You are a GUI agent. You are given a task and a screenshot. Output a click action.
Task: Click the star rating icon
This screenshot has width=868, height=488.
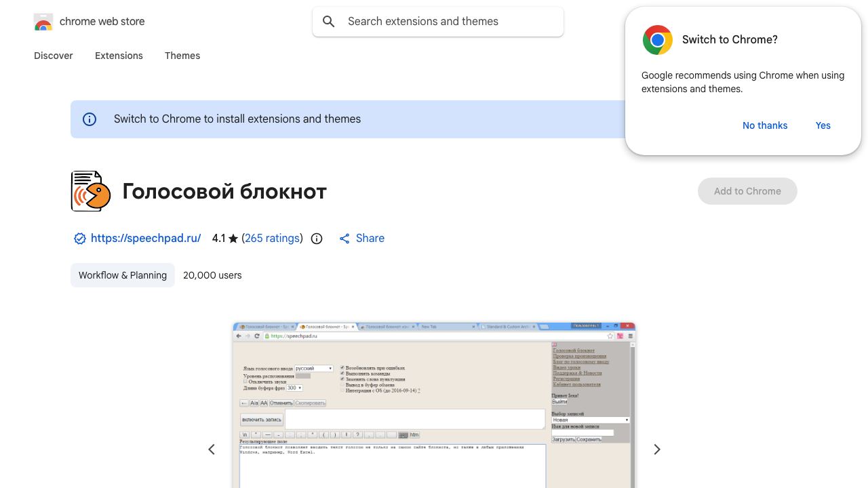(233, 239)
